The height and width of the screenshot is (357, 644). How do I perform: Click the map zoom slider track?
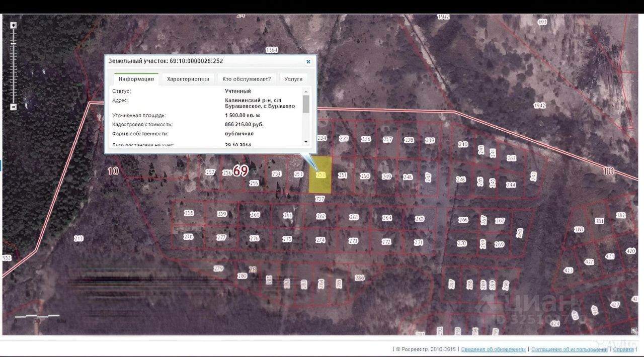(x=14, y=65)
